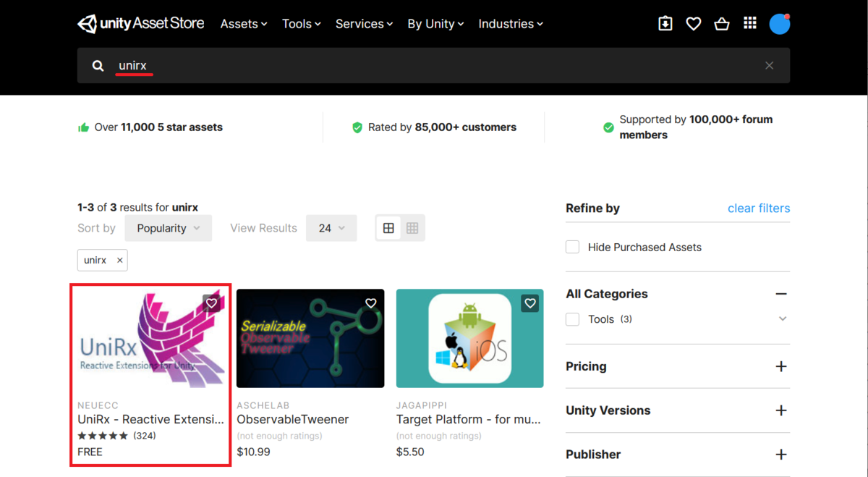Favorite Target Platform with its heart icon
The height and width of the screenshot is (477, 868).
[530, 303]
